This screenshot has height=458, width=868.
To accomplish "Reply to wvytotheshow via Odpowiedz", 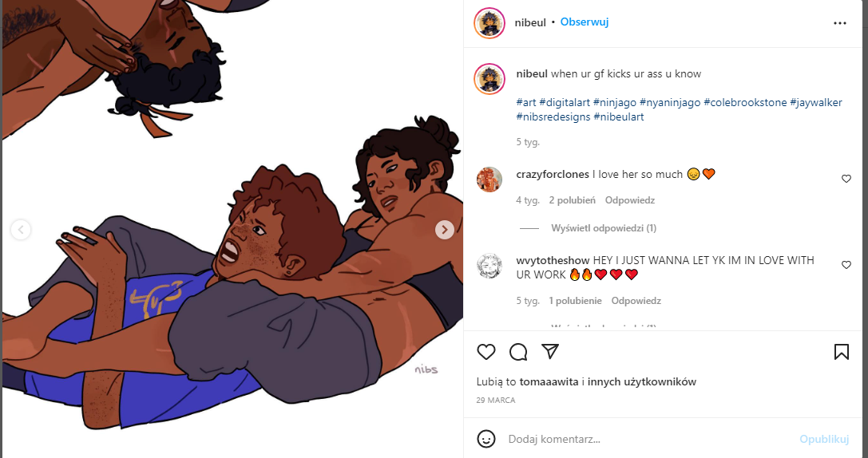I will tap(636, 301).
